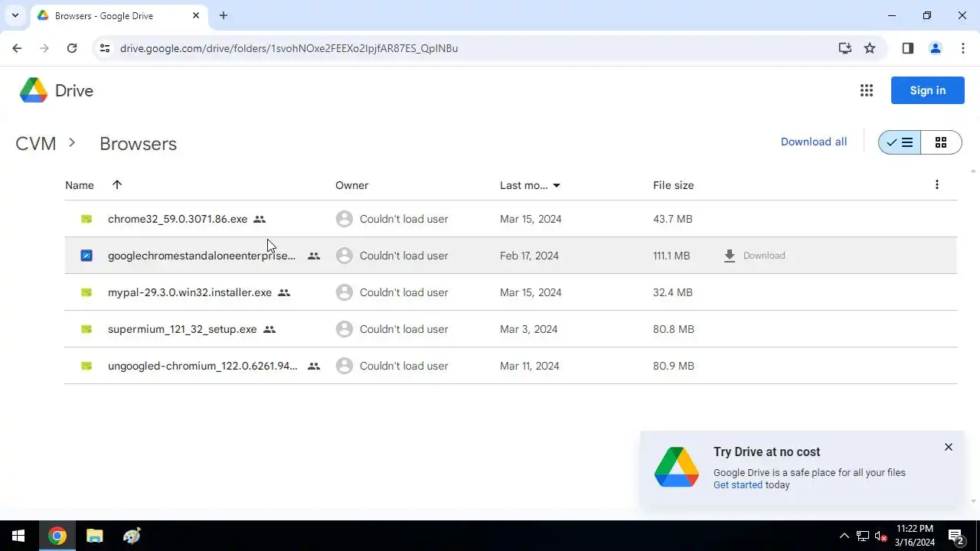Click the taskbar clock showing 11:22 PM
The image size is (980, 551).
click(915, 536)
